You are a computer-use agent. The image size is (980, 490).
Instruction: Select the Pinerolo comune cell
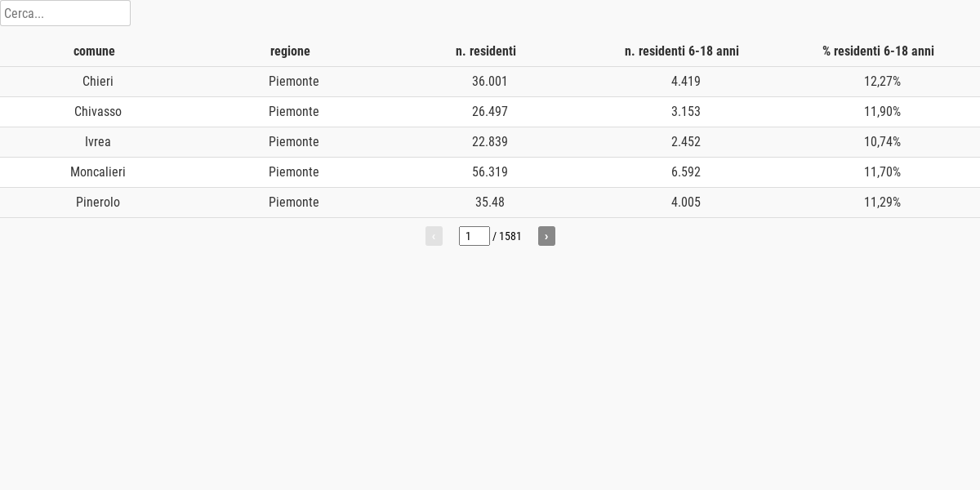[98, 203]
